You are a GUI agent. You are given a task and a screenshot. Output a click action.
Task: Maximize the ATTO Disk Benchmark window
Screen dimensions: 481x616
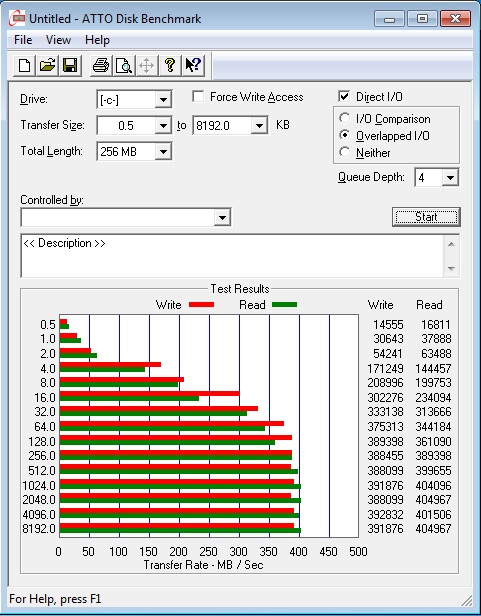pyautogui.click(x=422, y=18)
